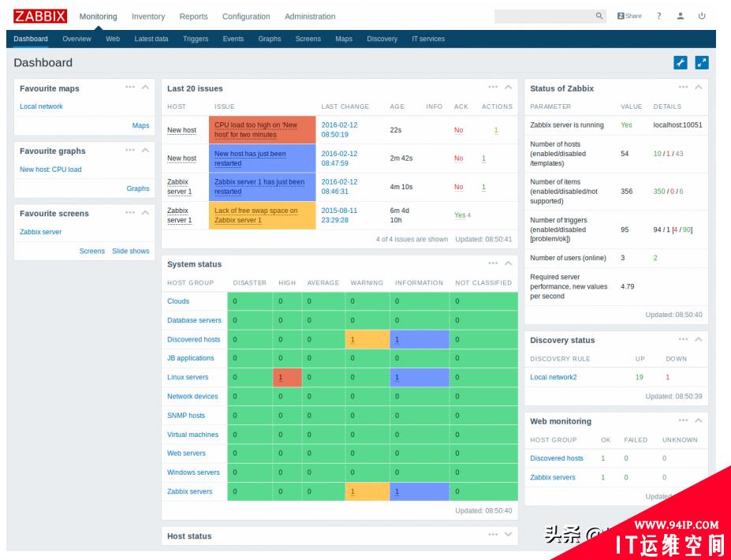The image size is (731, 560).
Task: Click the logout power icon
Action: pos(702,16)
